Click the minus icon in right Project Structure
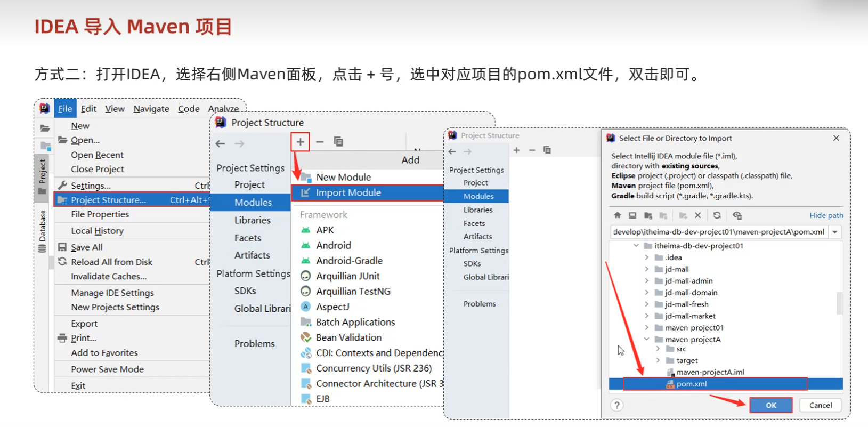The height and width of the screenshot is (427, 868). coord(532,150)
